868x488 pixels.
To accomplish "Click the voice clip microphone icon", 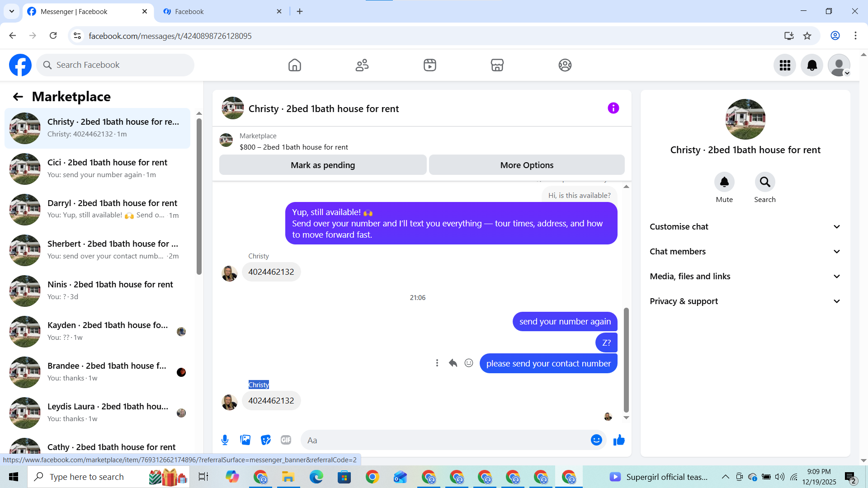I will pyautogui.click(x=225, y=440).
